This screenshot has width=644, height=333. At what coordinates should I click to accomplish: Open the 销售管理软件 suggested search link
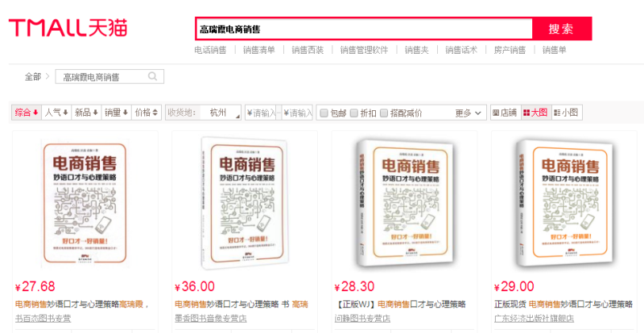[364, 50]
